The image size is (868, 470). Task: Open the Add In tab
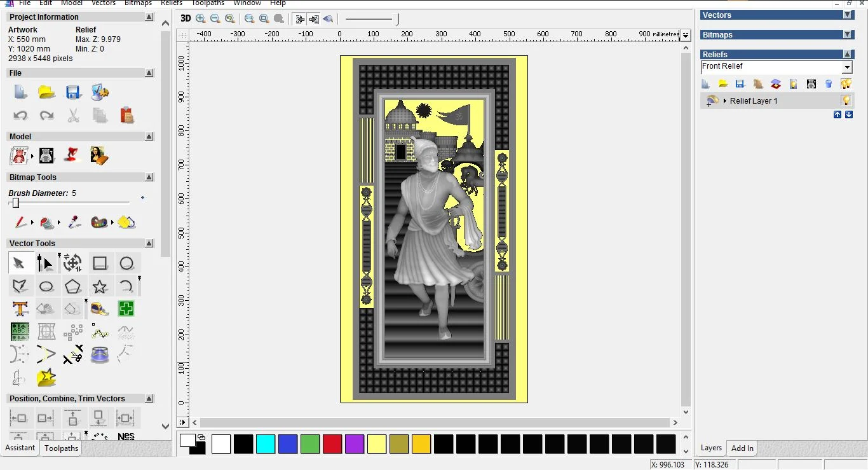(x=742, y=448)
